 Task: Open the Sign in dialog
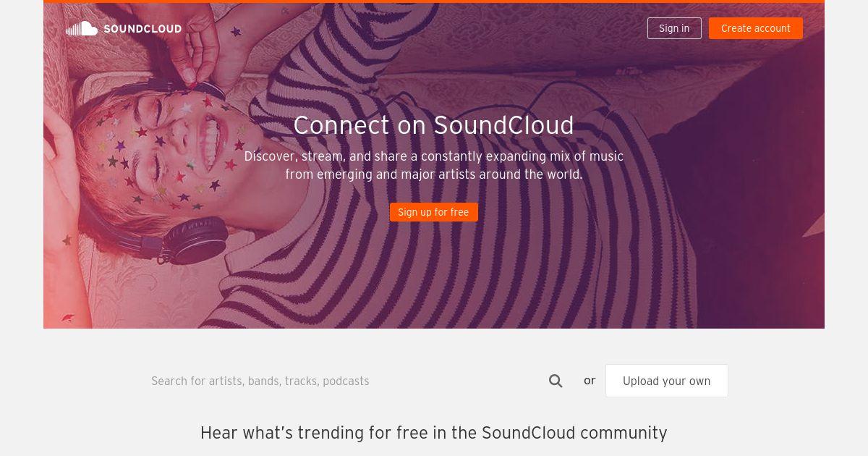tap(674, 28)
